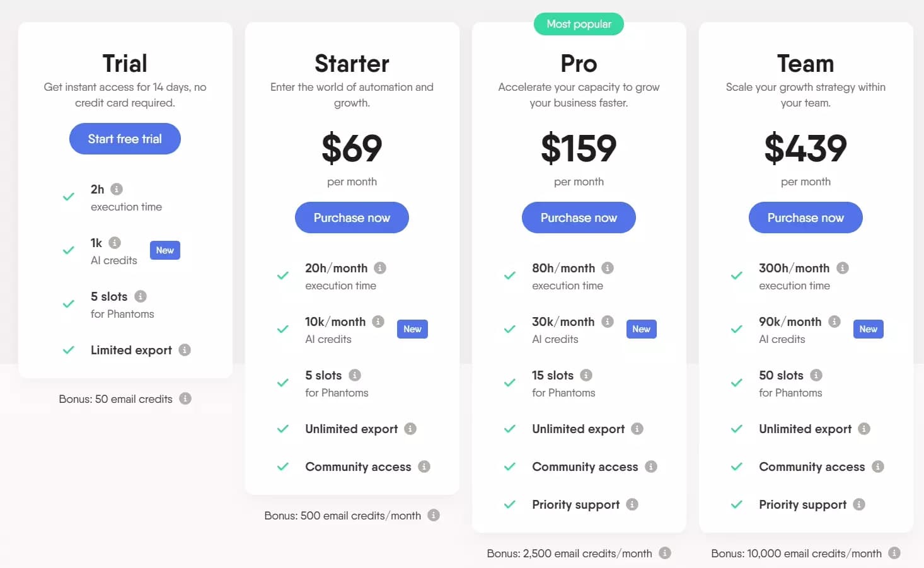Click the info icon for Bonus: 50 email credits
The width and height of the screenshot is (924, 568).
click(x=185, y=398)
